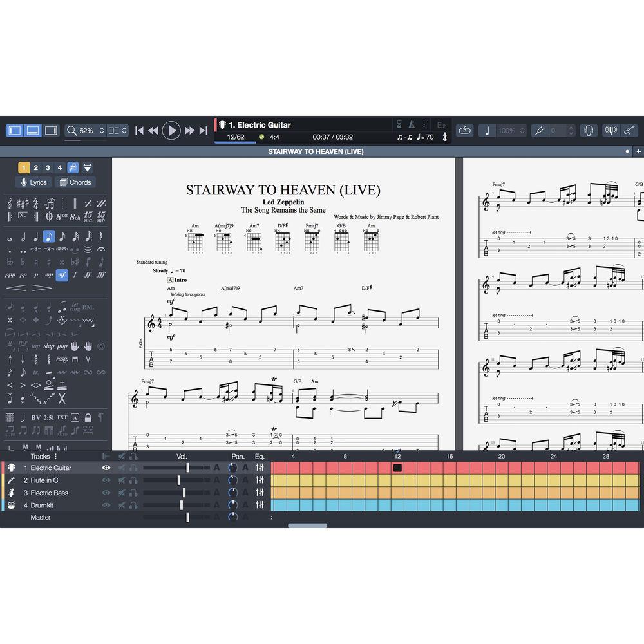Image resolution: width=644 pixels, height=644 pixels.
Task: Click the mf dynamic marking icon
Action: click(62, 275)
